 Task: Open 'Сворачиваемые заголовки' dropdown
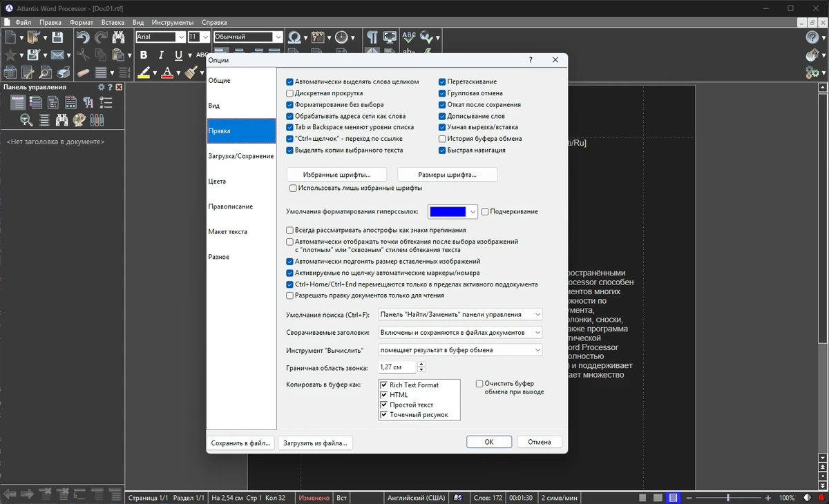461,332
